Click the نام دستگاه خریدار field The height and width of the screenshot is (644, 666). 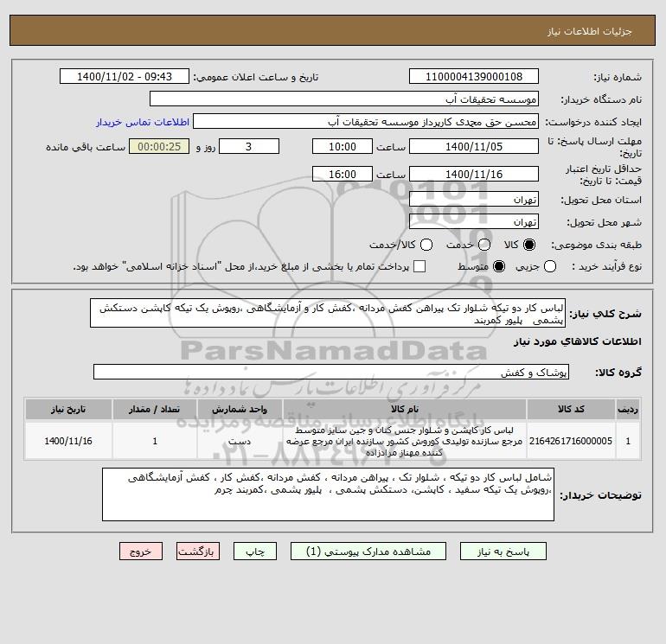tap(344, 99)
